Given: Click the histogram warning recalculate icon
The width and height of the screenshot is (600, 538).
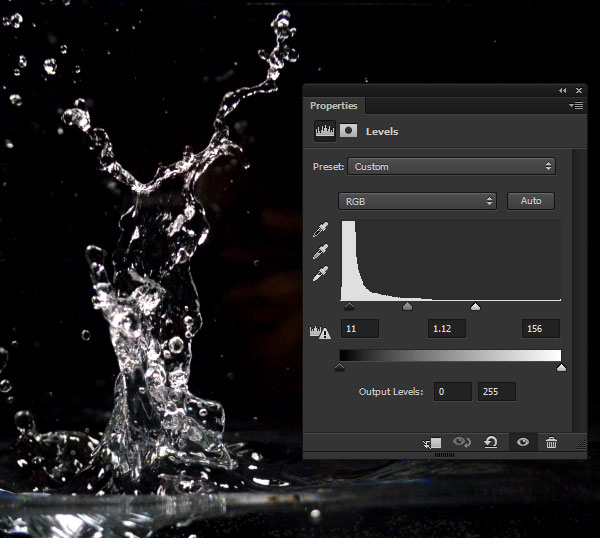Looking at the screenshot, I should 320,332.
